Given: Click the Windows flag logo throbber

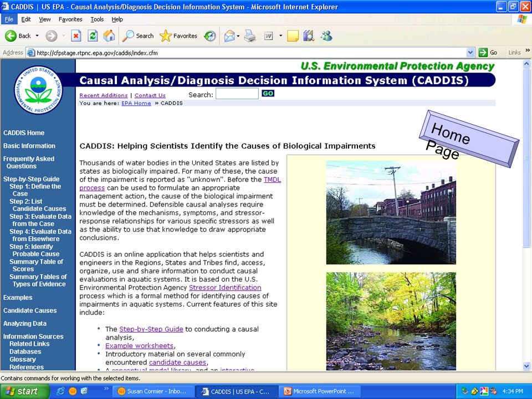Looking at the screenshot, I should tap(521, 19).
